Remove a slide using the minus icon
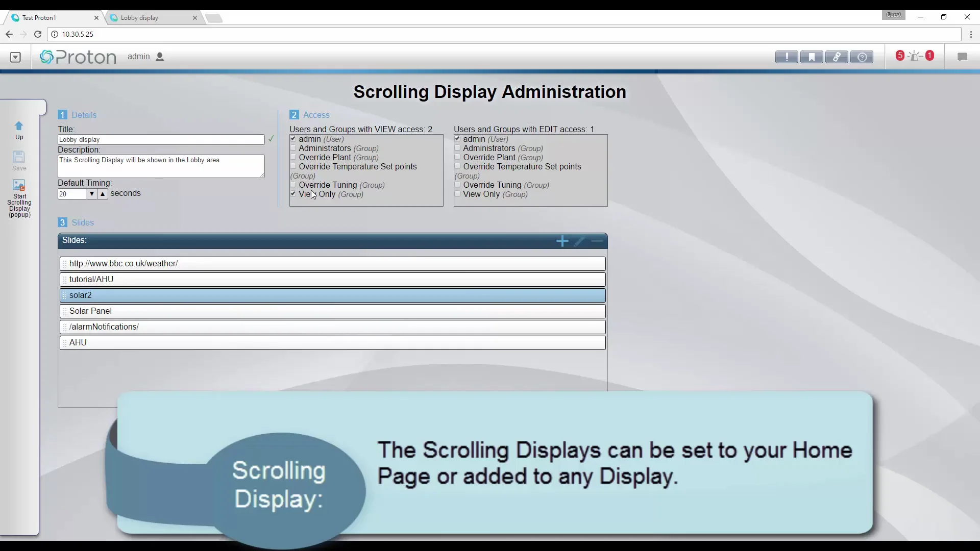 coord(597,241)
